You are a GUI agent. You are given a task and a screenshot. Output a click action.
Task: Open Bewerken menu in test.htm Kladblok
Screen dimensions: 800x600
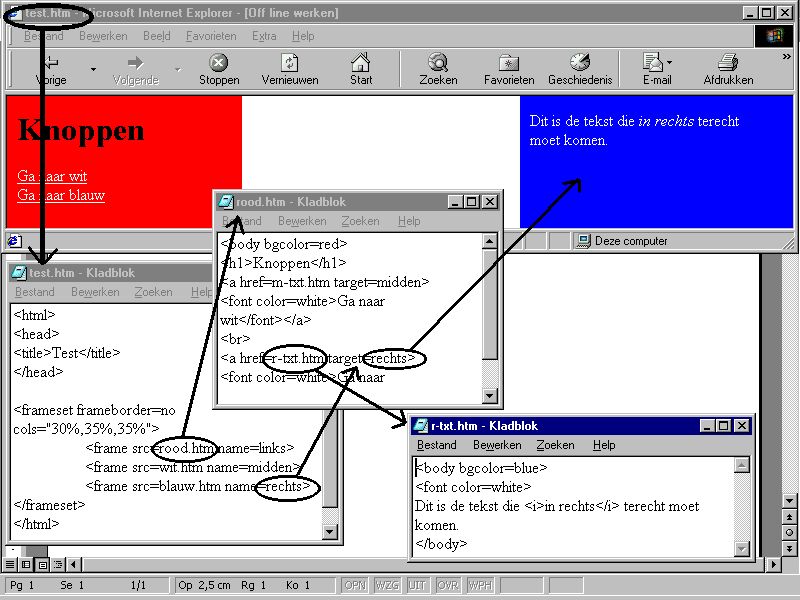pos(95,292)
